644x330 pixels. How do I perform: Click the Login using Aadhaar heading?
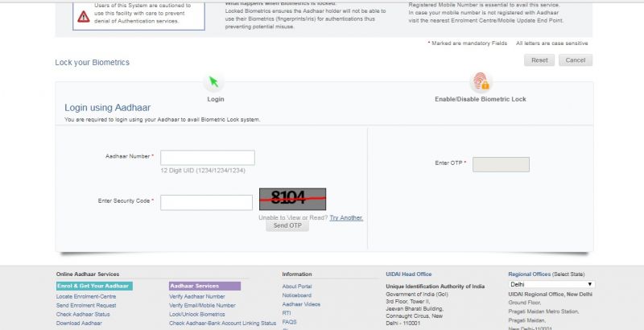point(108,108)
